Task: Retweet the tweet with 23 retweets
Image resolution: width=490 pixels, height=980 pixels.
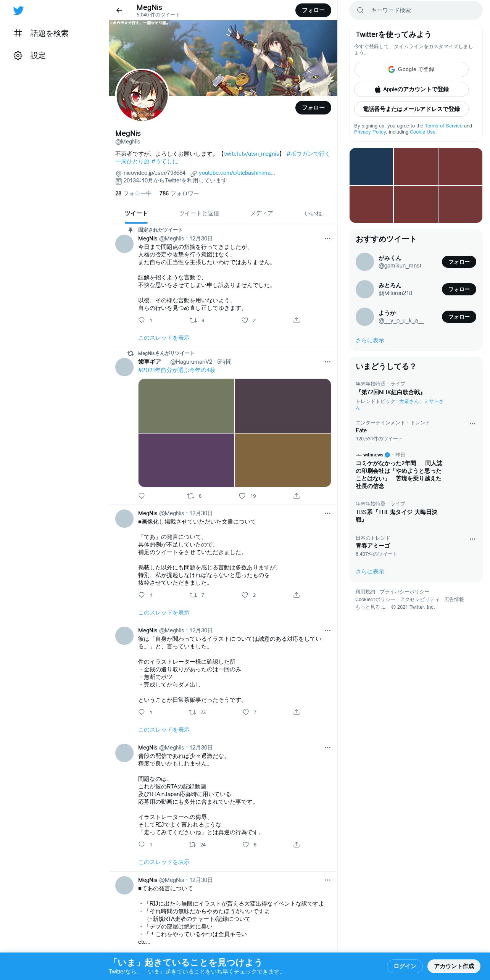Action: 192,712
